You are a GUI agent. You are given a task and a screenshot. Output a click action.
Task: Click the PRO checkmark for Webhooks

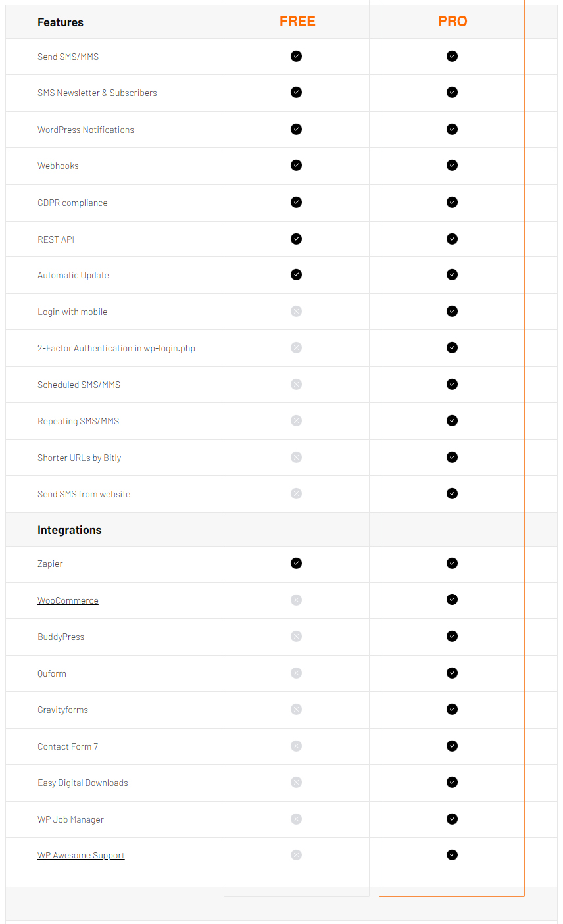click(452, 165)
